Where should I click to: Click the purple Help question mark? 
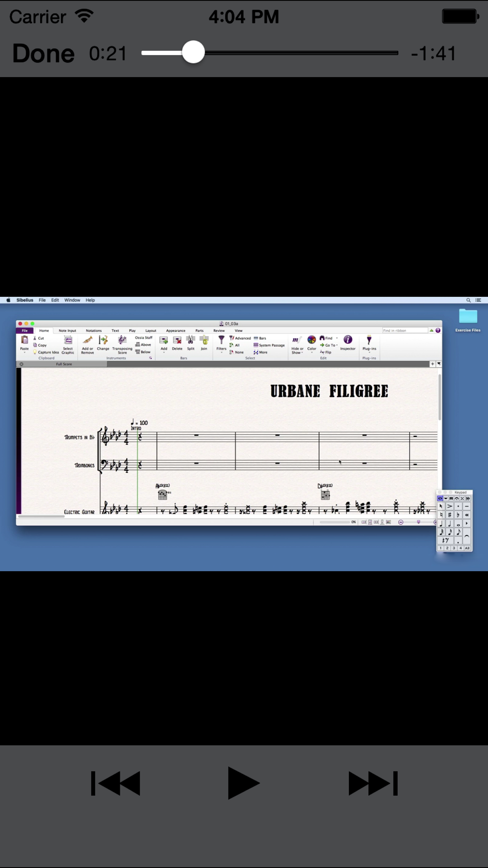pos(438,331)
